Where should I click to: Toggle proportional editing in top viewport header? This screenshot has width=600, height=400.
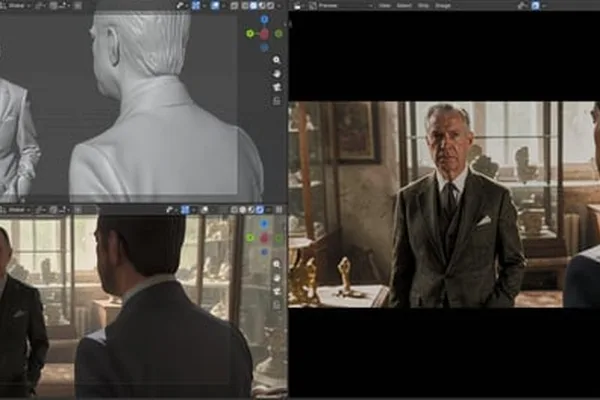pyautogui.click(x=78, y=6)
